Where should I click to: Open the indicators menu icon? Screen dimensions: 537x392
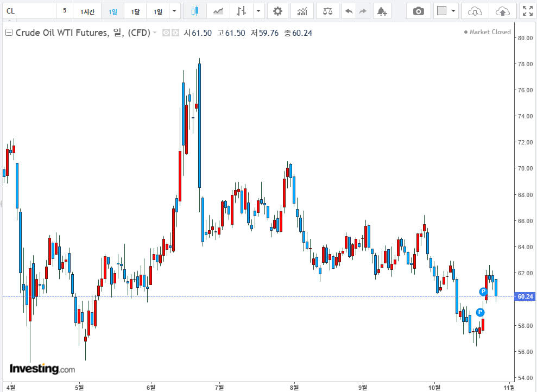pos(302,11)
